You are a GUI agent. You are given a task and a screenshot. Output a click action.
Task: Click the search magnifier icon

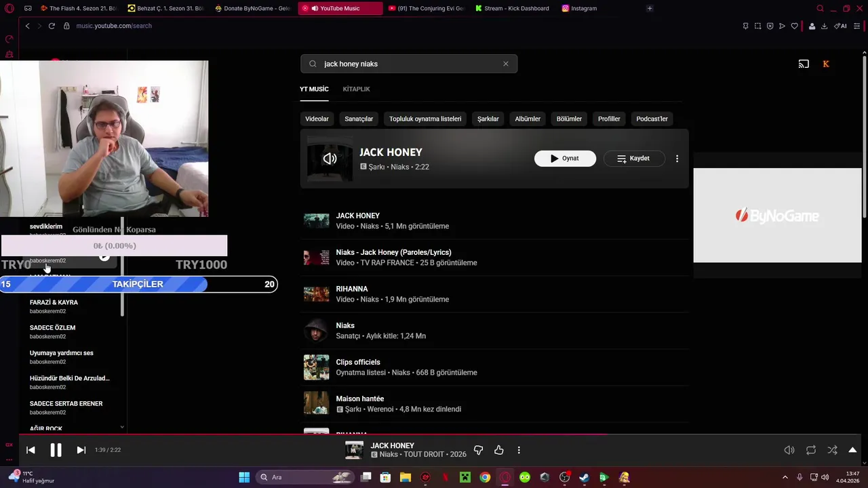tap(313, 64)
